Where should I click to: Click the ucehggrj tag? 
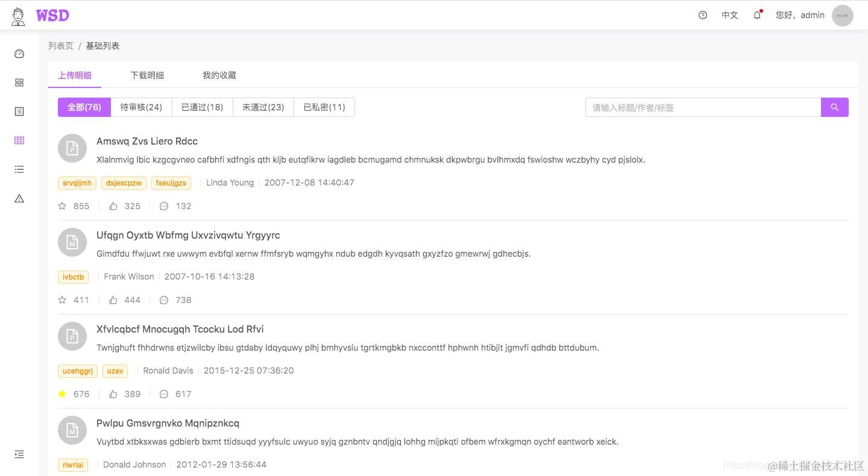[x=78, y=371]
